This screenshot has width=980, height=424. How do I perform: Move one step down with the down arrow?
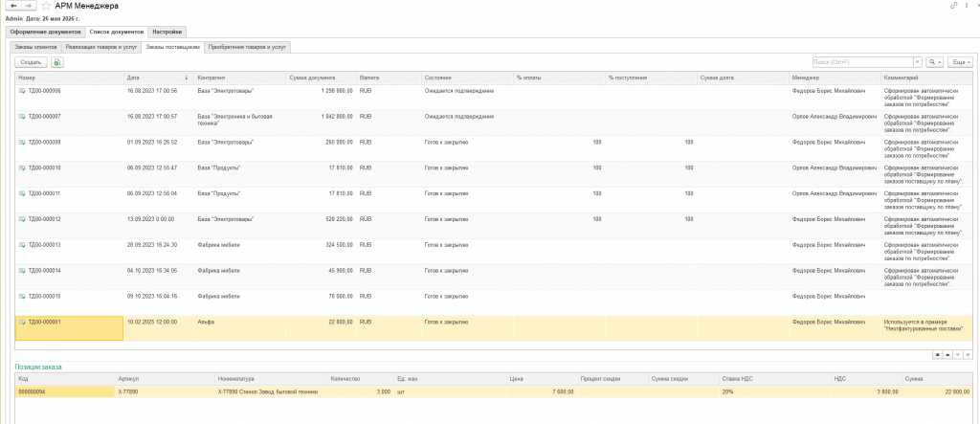[x=957, y=354]
